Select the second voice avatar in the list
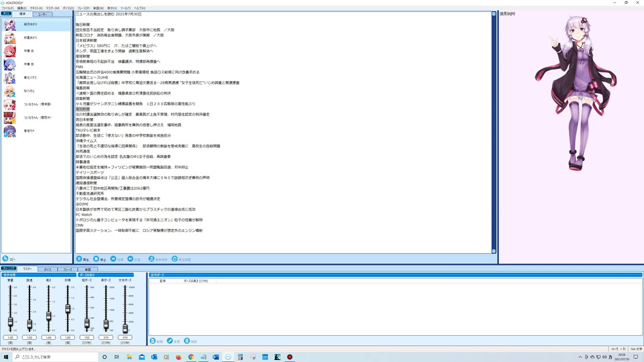 pyautogui.click(x=10, y=38)
